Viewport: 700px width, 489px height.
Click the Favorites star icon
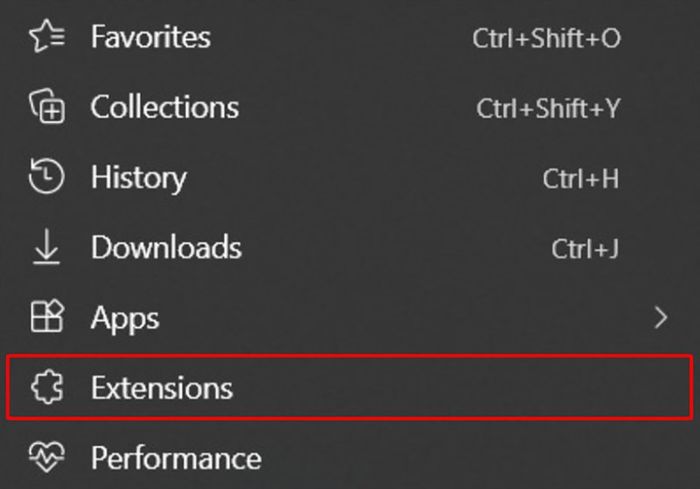(x=46, y=38)
